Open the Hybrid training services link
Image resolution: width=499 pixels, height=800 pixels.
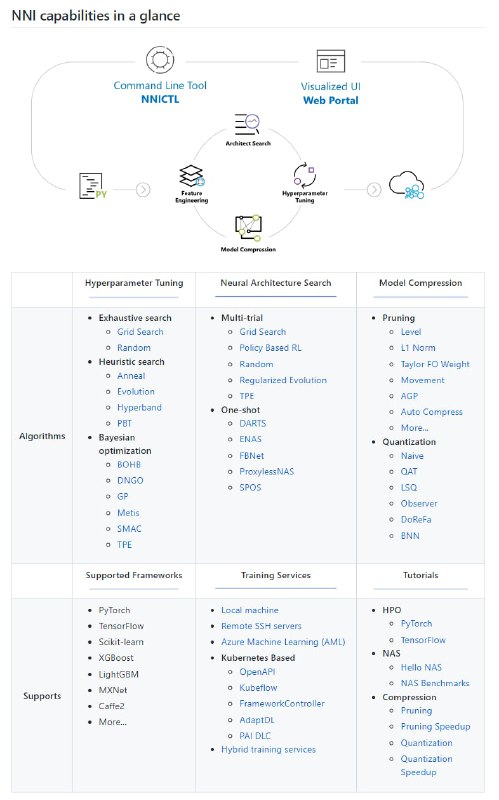268,749
